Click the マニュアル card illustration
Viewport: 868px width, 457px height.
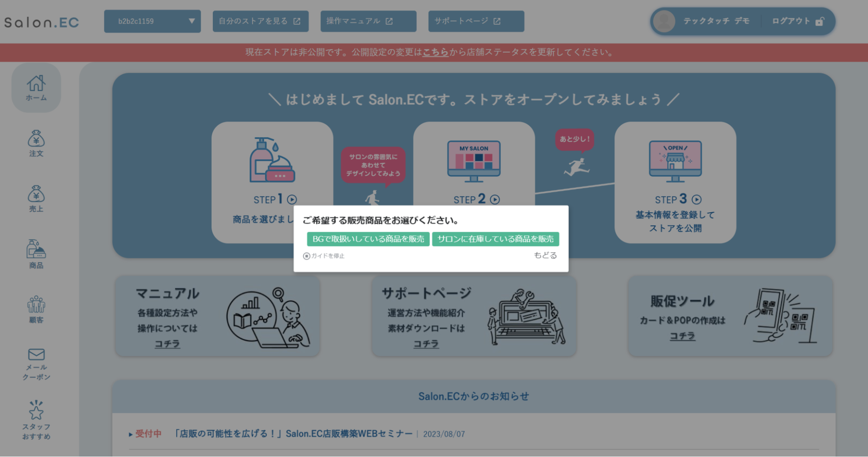click(268, 318)
